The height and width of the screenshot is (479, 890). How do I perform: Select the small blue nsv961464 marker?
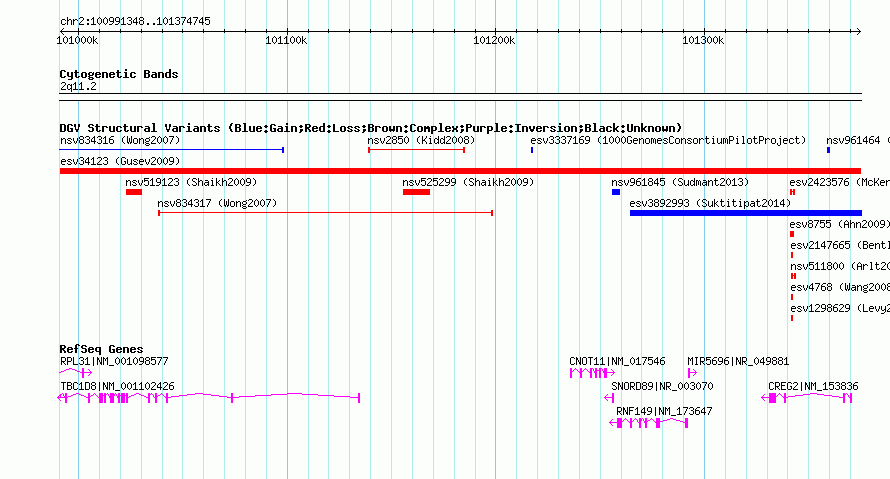click(829, 150)
